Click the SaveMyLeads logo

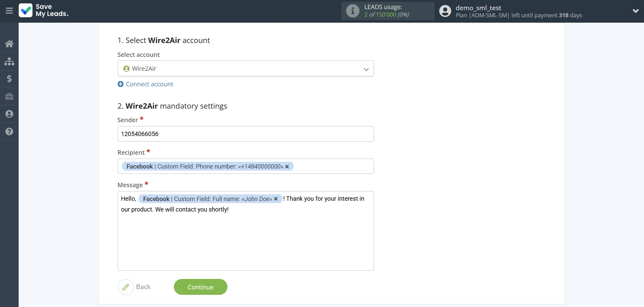pyautogui.click(x=43, y=10)
